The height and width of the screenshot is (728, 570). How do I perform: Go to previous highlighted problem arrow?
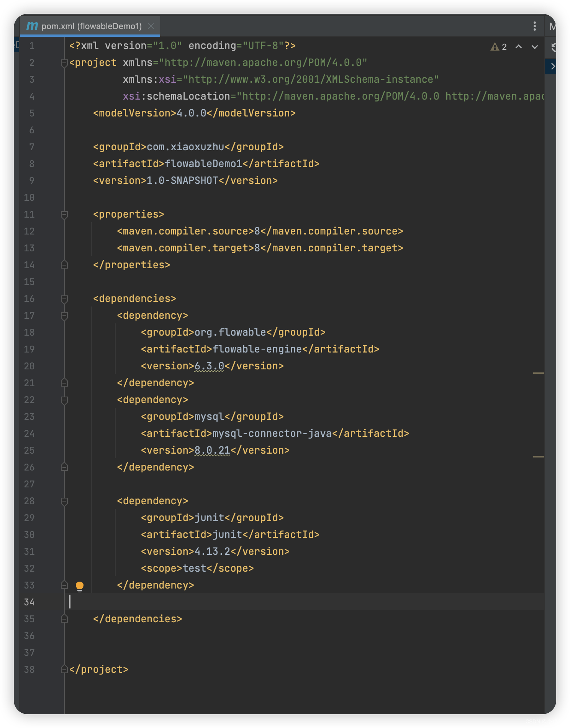519,47
